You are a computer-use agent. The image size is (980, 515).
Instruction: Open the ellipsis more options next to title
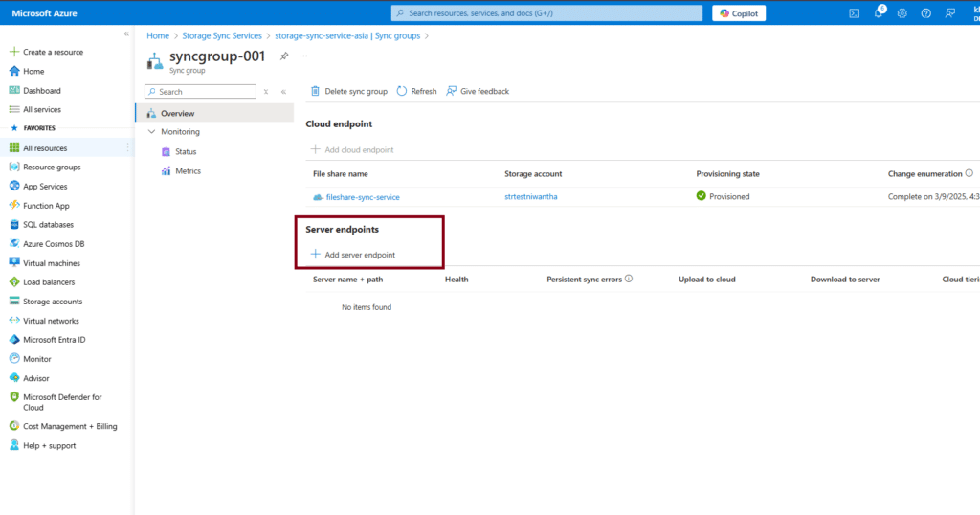tap(304, 56)
